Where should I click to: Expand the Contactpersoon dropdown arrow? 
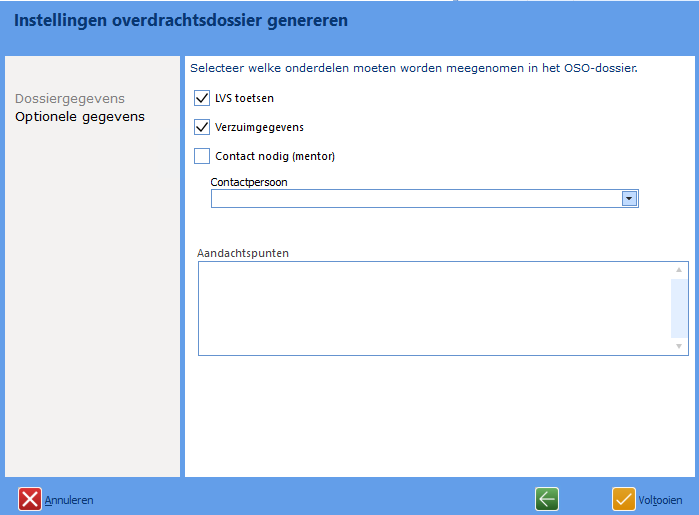pos(629,199)
